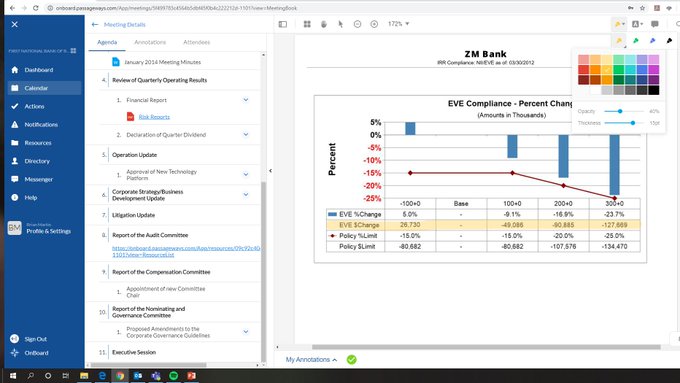The image size is (680, 383).
Task: Add a comment with the speech bubble icon
Action: (x=655, y=24)
